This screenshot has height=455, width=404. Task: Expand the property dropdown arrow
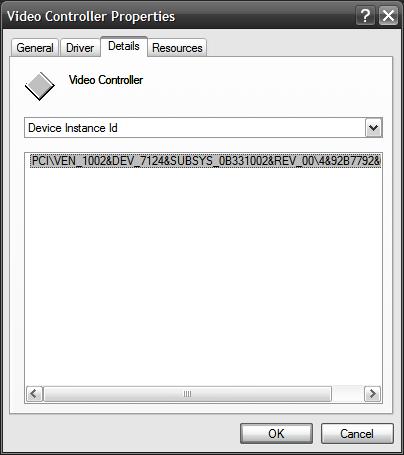tap(373, 128)
